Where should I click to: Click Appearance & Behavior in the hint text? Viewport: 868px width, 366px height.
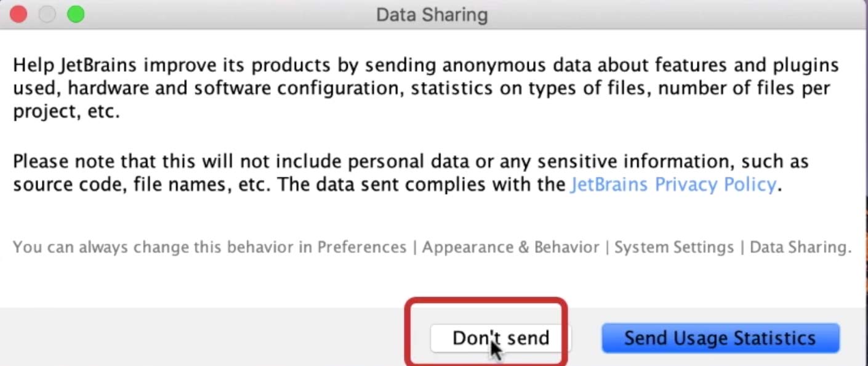[x=510, y=247]
